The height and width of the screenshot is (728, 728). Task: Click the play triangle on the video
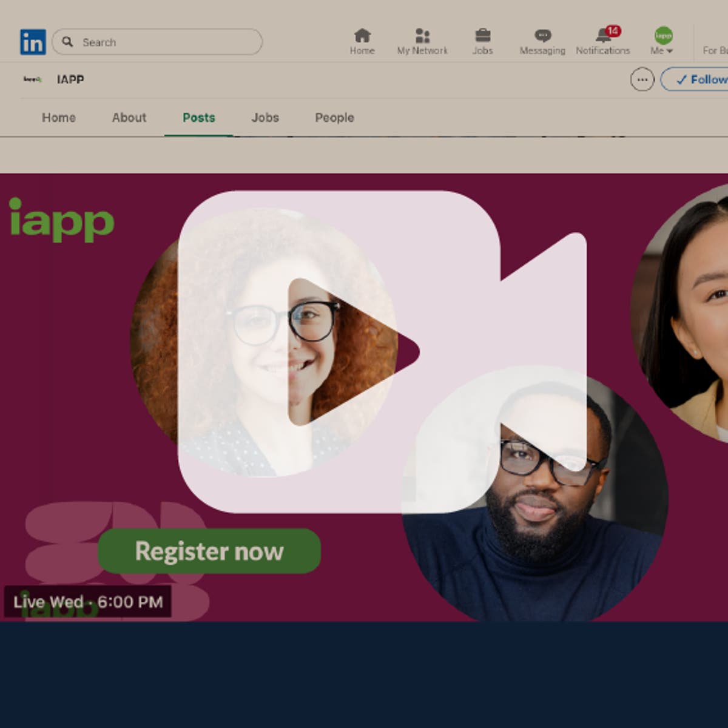click(x=353, y=352)
